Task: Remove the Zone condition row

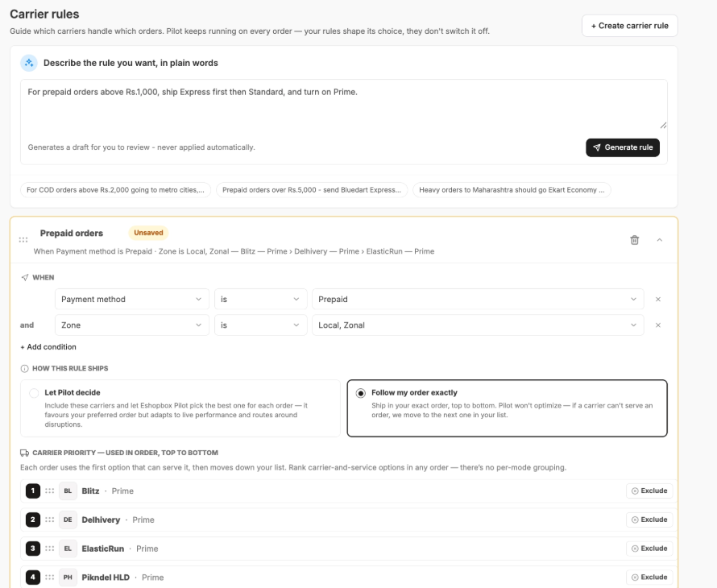Action: pyautogui.click(x=658, y=325)
